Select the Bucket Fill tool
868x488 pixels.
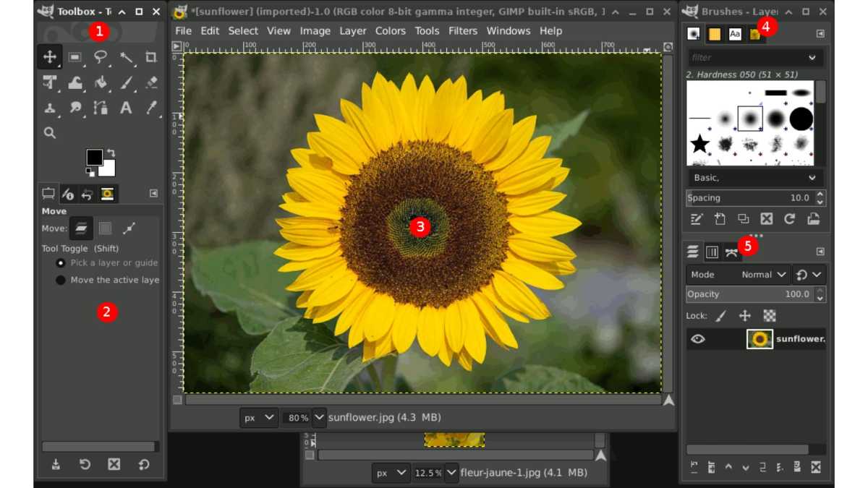(x=101, y=82)
